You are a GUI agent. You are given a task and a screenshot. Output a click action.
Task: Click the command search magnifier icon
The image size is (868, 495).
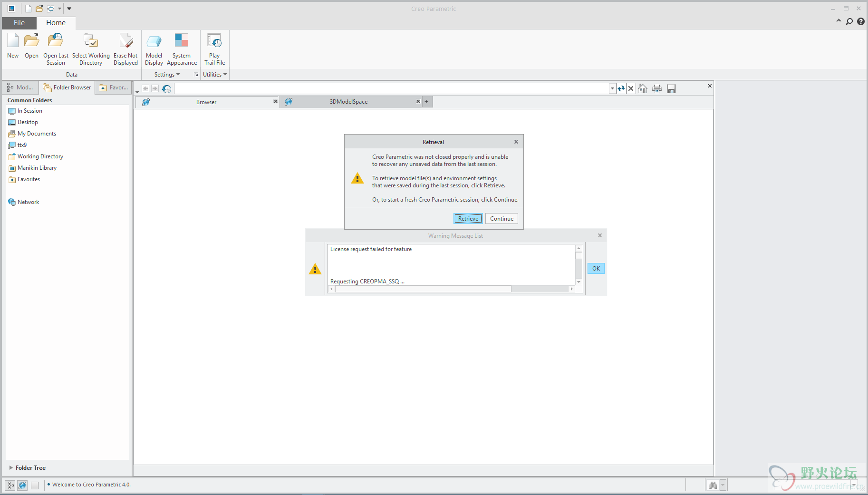(849, 21)
